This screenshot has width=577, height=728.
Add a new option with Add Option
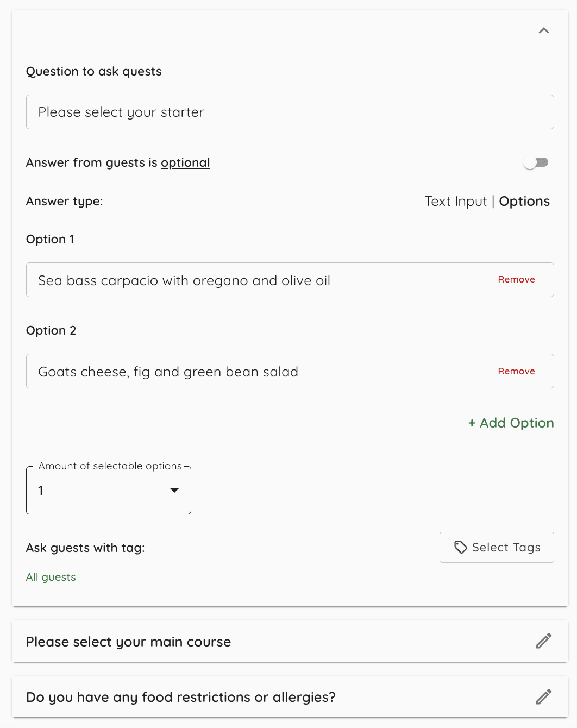tap(510, 423)
